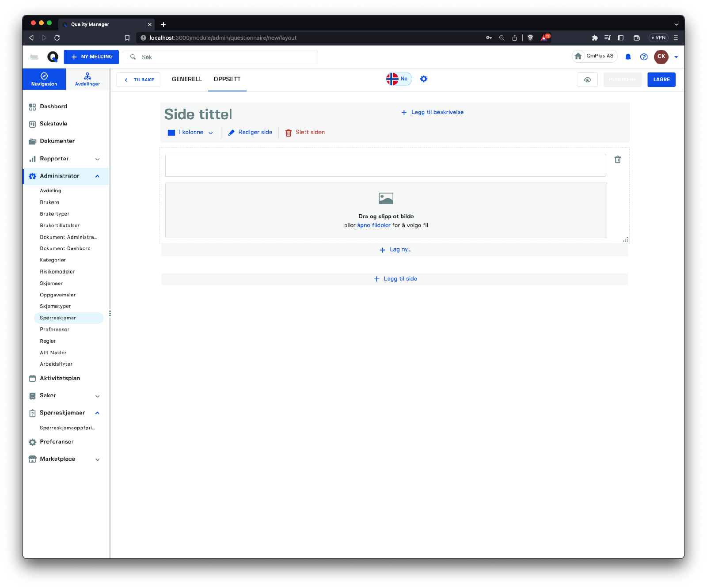The width and height of the screenshot is (707, 588).
Task: Click the LAGRE save button
Action: (661, 80)
